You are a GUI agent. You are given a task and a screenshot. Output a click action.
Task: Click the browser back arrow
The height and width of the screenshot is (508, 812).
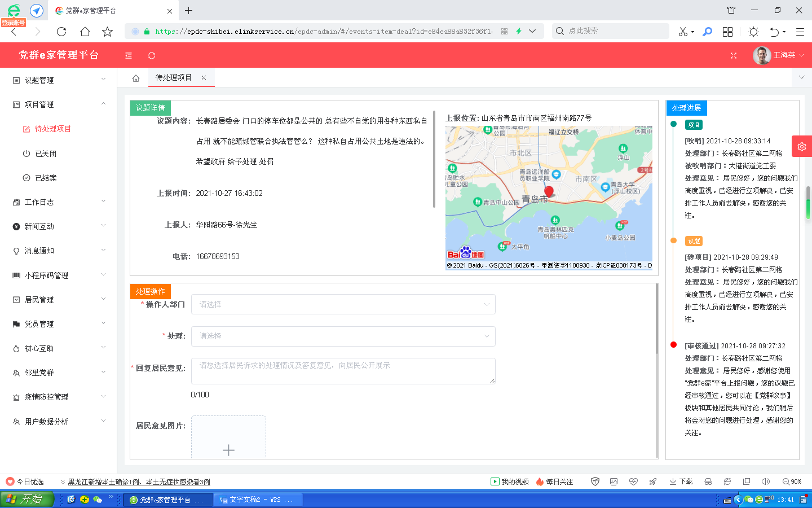[x=14, y=32]
